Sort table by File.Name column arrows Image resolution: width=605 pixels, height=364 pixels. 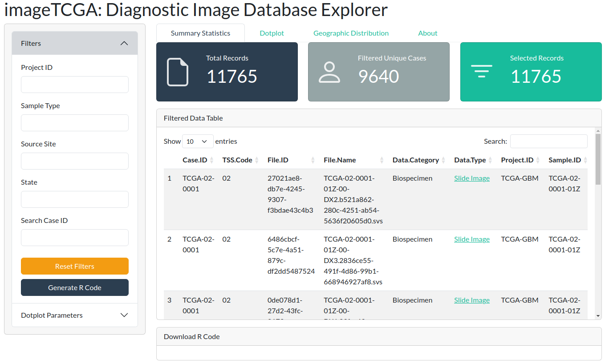pos(382,160)
